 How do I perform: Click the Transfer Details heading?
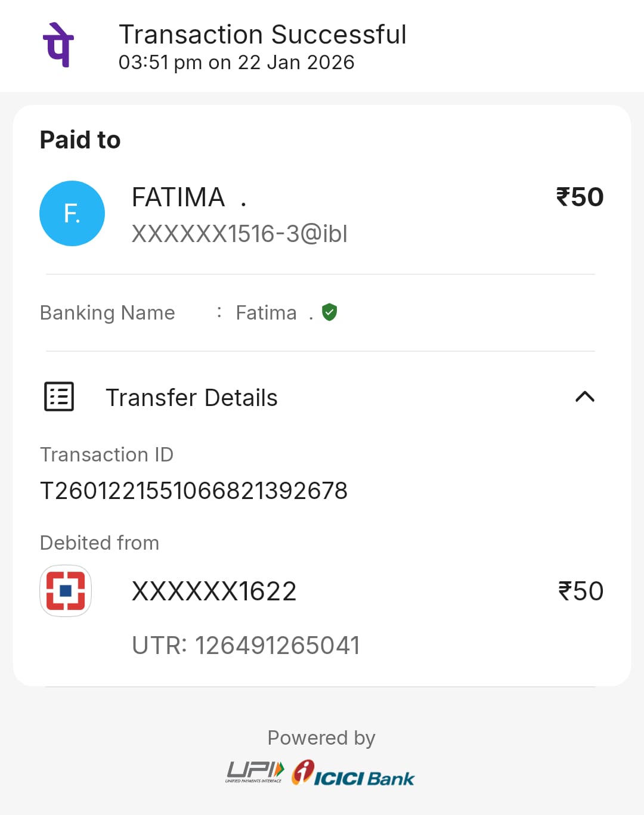point(191,398)
